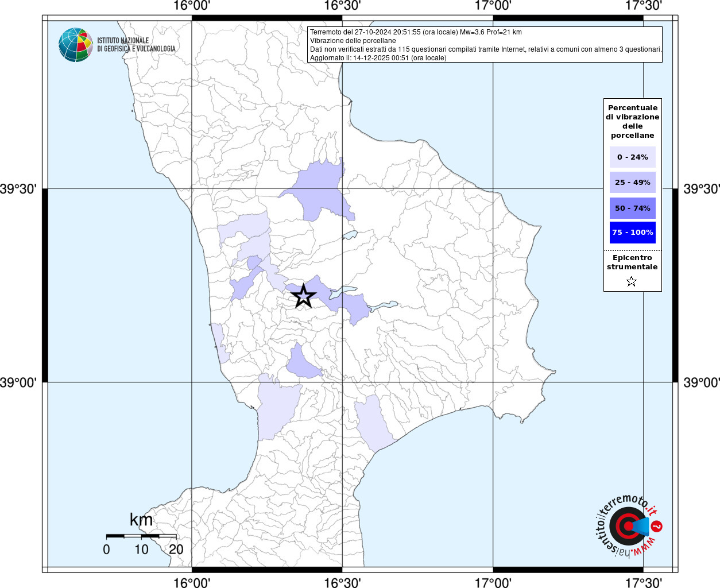Click the Istituto Nazionale di Geofisica text
Screen dimensions: 720x588
tap(136, 45)
